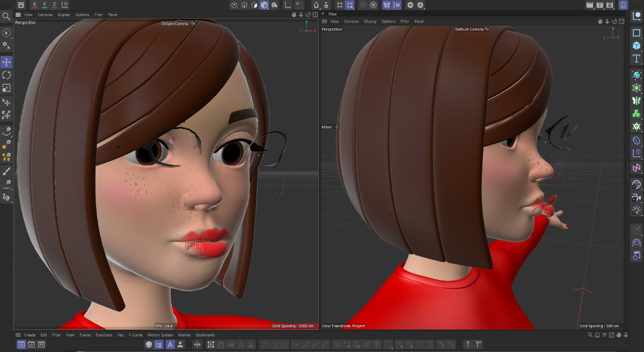644x352 pixels.
Task: Select the Move tool in the left toolbar
Action: (6, 61)
